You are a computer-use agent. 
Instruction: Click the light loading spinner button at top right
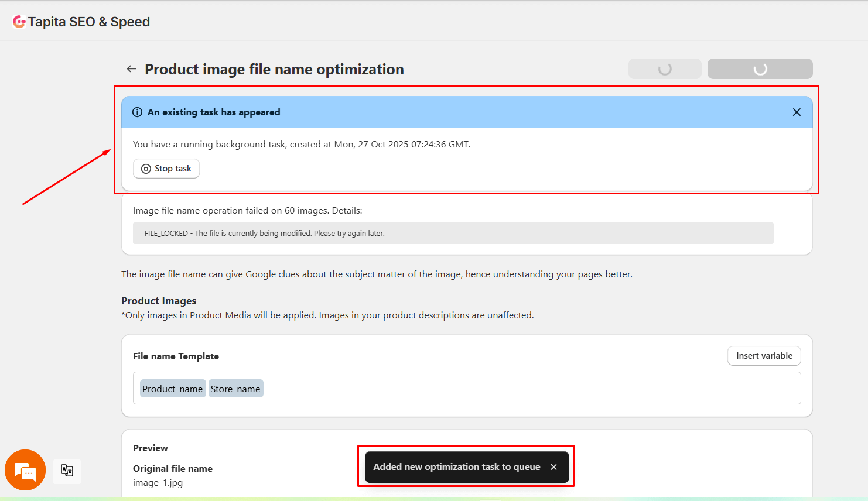665,68
